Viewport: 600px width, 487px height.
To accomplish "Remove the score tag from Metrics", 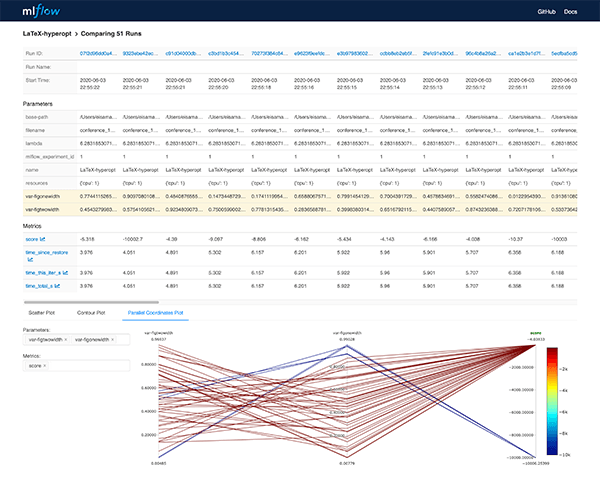I will click(x=44, y=366).
